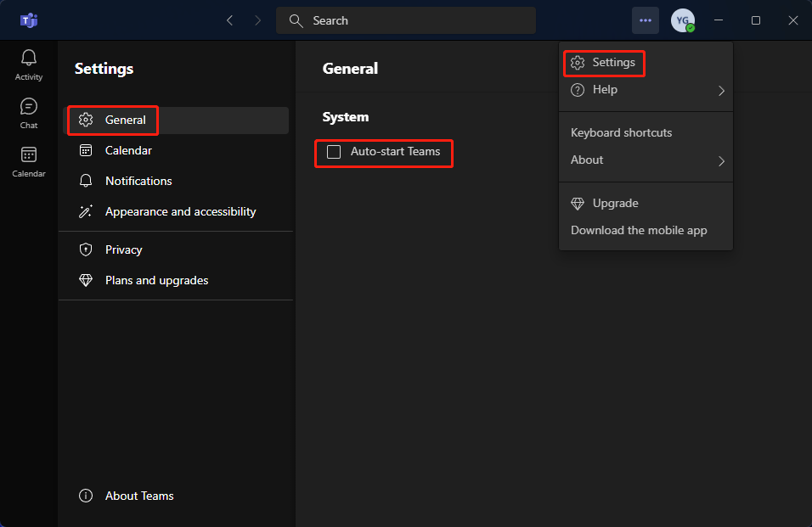The height and width of the screenshot is (527, 812).
Task: Choose Settings in the dropdown menu
Action: pos(646,63)
